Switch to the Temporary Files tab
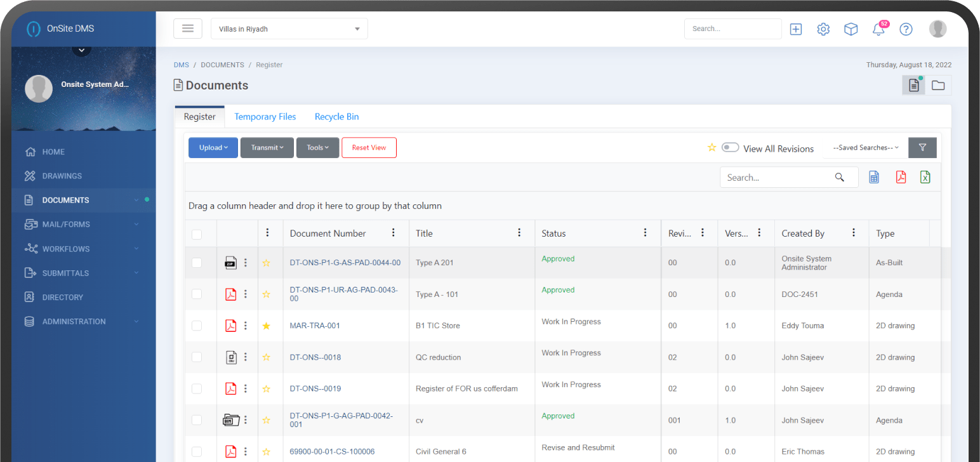The width and height of the screenshot is (980, 462). [265, 117]
